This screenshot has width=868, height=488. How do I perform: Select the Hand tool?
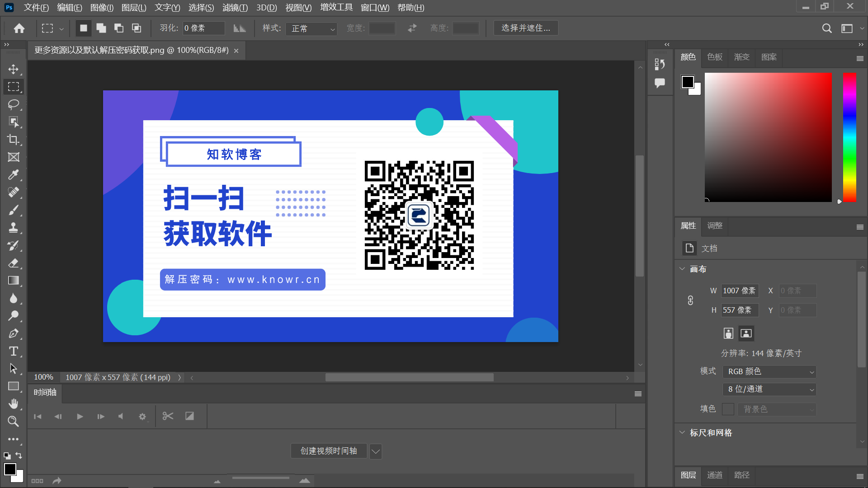tap(14, 404)
